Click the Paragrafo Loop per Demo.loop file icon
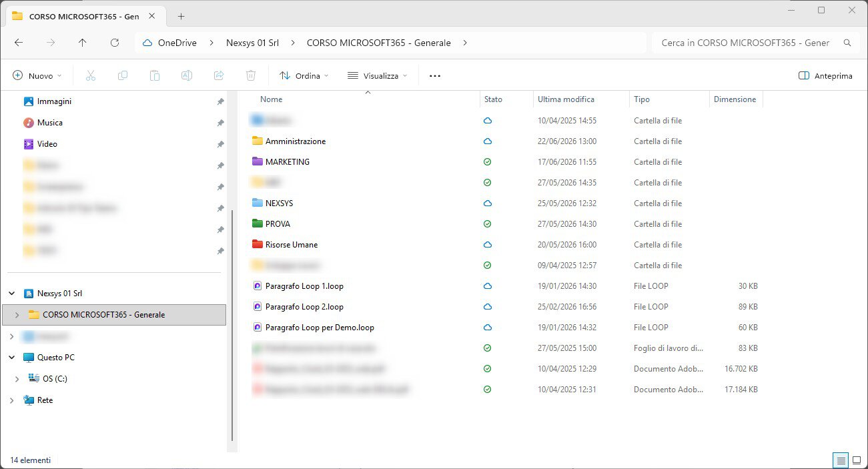The image size is (868, 469). [258, 327]
